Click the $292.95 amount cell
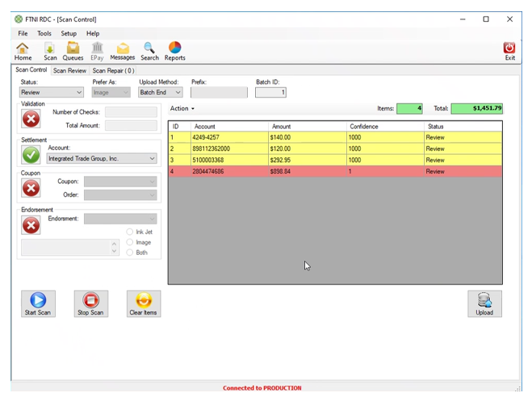This screenshot has height=397, width=532. [307, 160]
